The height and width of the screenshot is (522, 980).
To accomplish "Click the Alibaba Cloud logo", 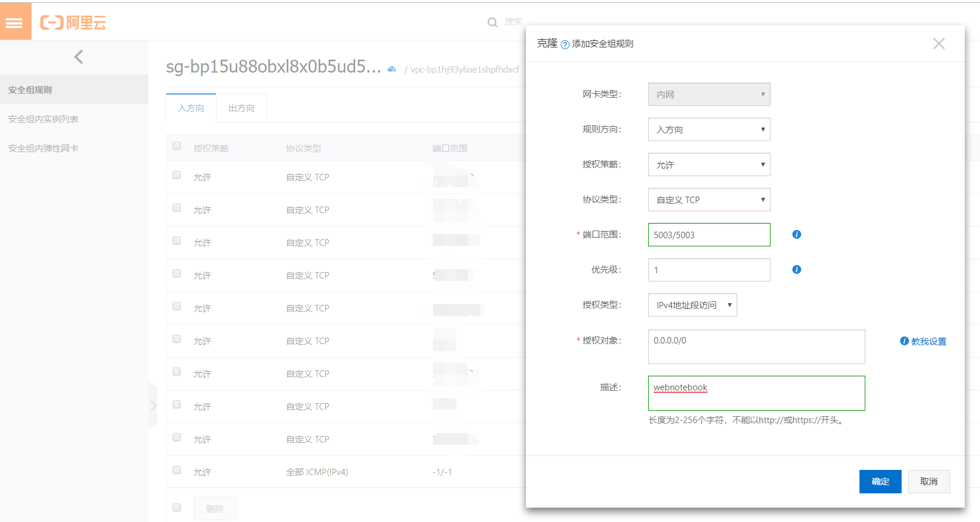I will [x=73, y=23].
